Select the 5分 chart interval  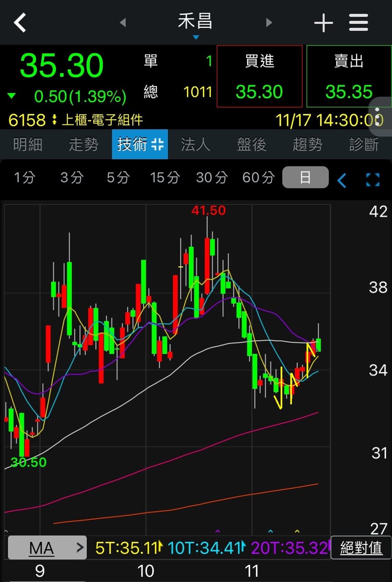point(118,177)
